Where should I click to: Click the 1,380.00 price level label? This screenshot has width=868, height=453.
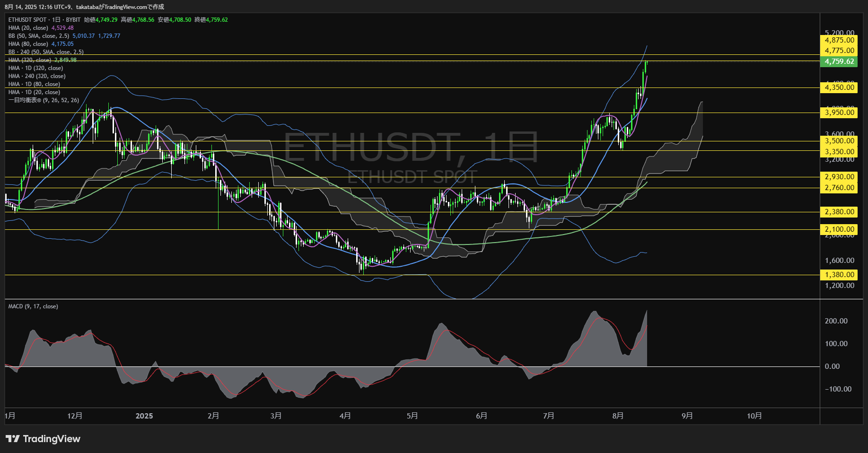pyautogui.click(x=840, y=275)
